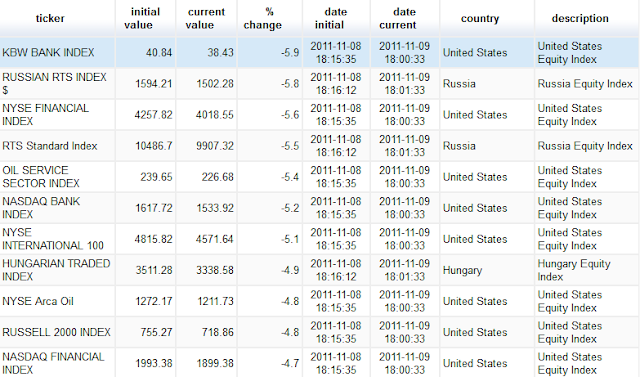Select the KBW BANK INDEX ticker

click(x=48, y=53)
